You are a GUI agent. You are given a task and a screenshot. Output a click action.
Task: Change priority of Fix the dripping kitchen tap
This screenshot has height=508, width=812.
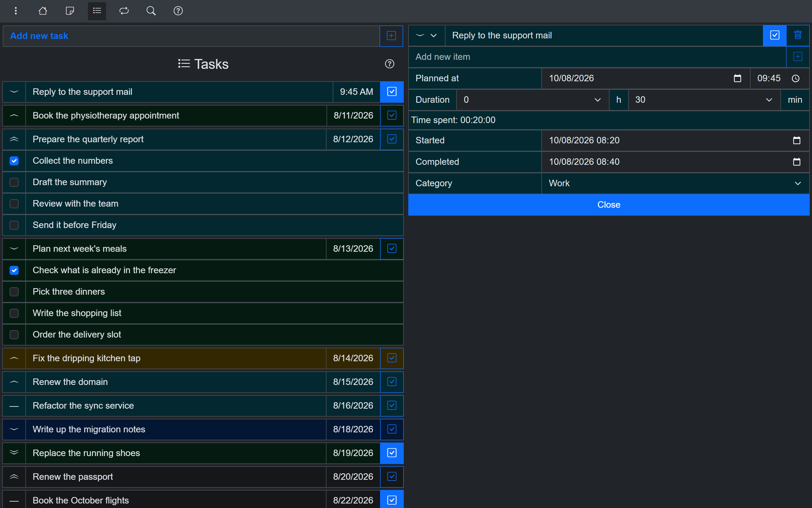14,358
